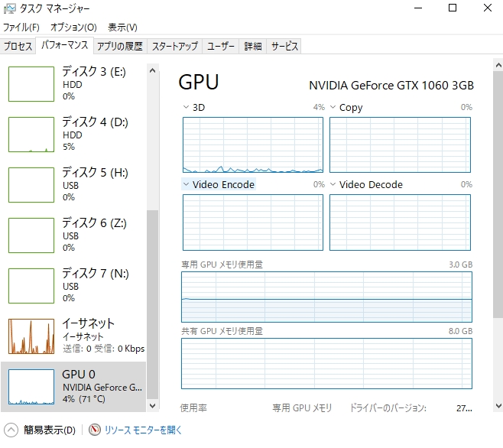
Task: Click the ディスク 5 (H:) label
Action: (x=95, y=172)
